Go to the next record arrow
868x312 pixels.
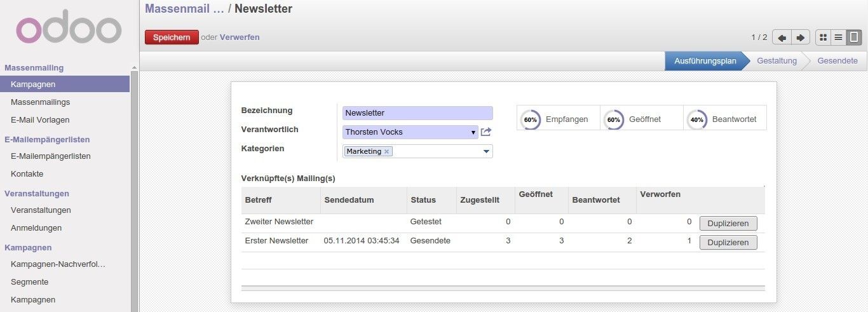tap(801, 37)
